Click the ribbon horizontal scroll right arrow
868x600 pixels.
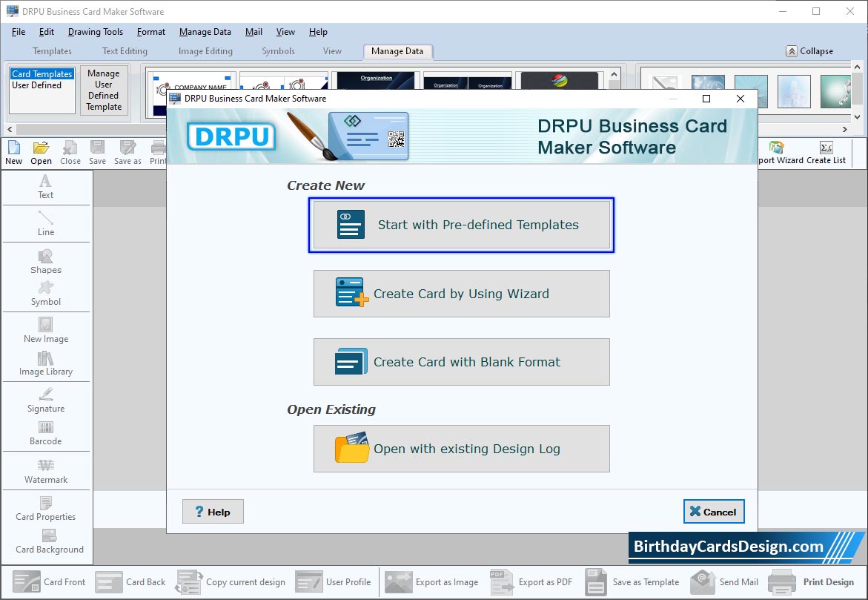point(845,129)
